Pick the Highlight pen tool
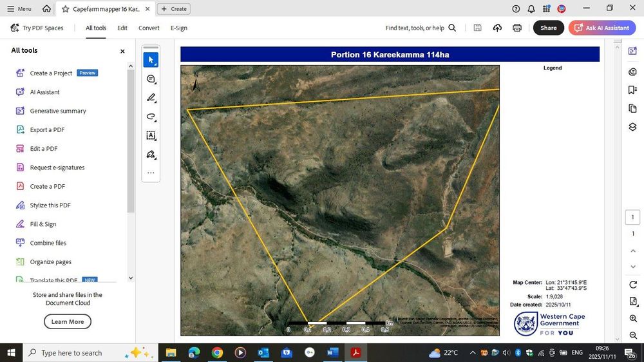This screenshot has height=362, width=644. pyautogui.click(x=151, y=98)
